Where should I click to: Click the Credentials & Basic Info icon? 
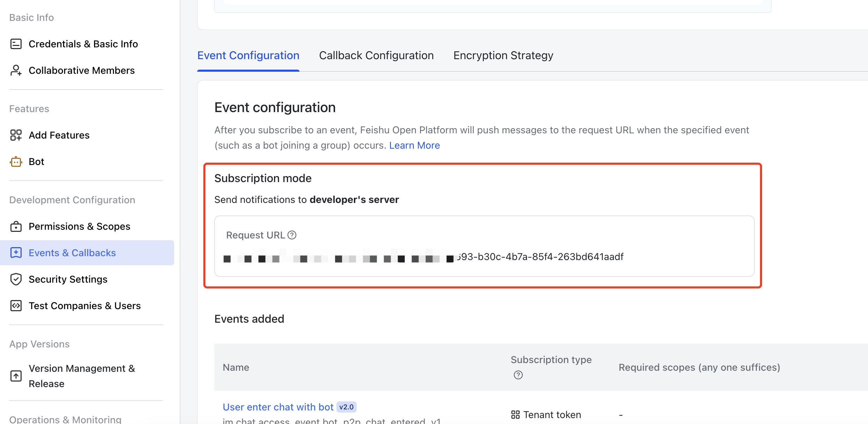point(16,44)
